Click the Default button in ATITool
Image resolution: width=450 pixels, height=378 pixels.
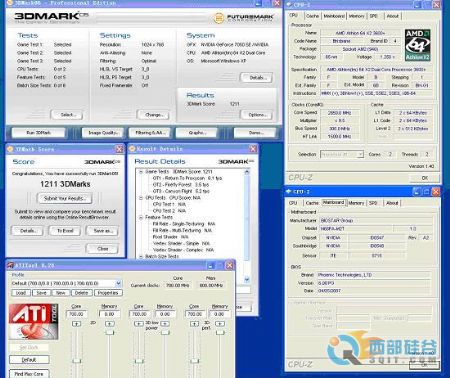[29, 360]
